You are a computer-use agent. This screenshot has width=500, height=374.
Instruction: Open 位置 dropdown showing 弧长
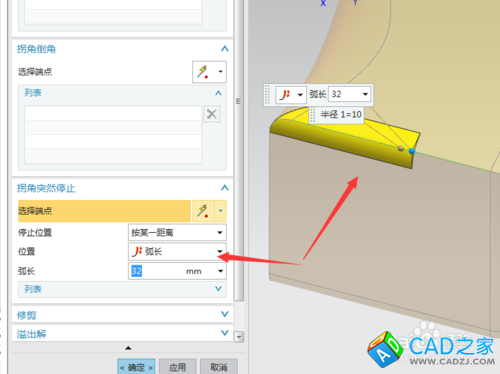[177, 251]
